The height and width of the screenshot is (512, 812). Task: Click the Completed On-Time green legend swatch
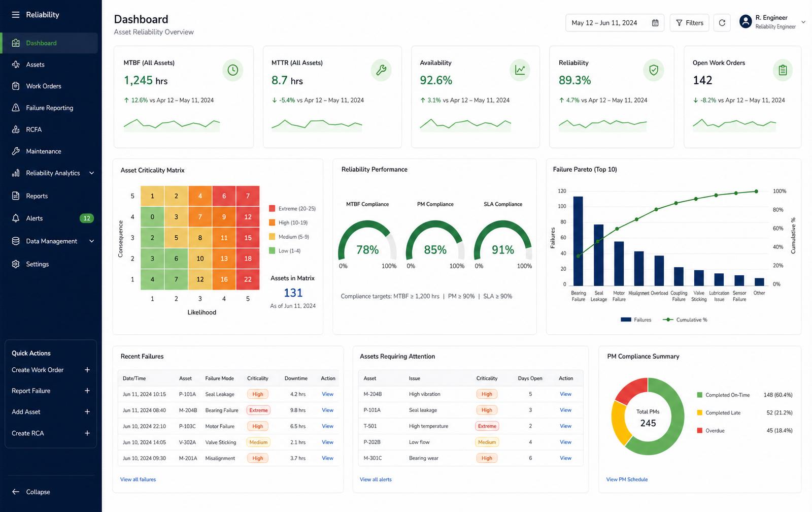(x=700, y=395)
